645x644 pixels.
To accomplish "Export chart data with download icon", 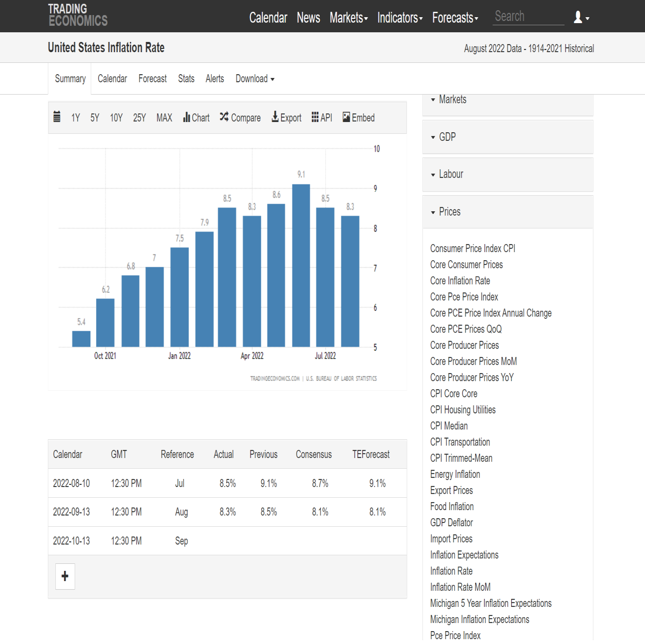I will pos(275,117).
